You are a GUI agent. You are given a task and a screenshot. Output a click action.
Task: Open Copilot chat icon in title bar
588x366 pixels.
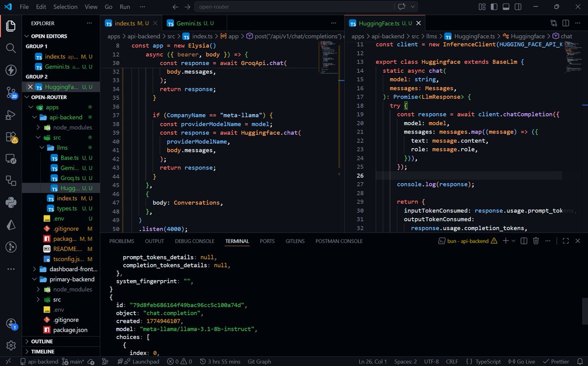pos(402,7)
